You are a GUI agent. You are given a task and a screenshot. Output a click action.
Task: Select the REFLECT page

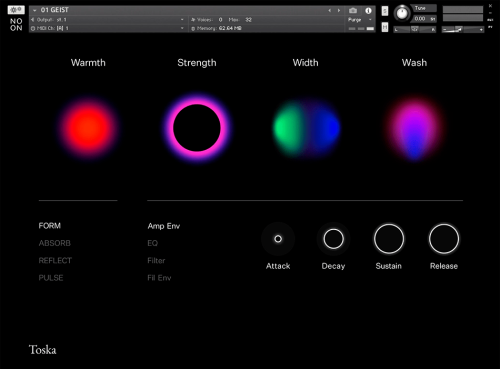pos(55,260)
